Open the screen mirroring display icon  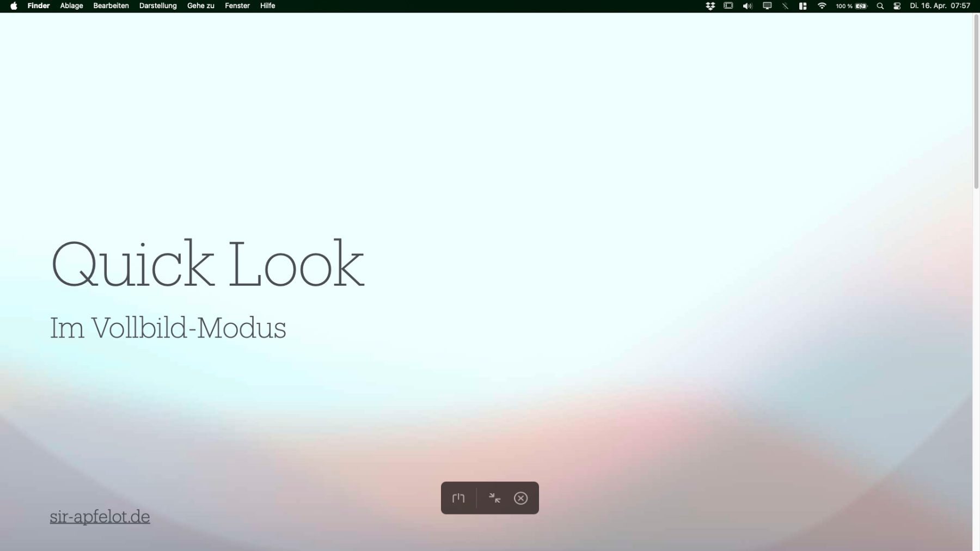click(767, 6)
